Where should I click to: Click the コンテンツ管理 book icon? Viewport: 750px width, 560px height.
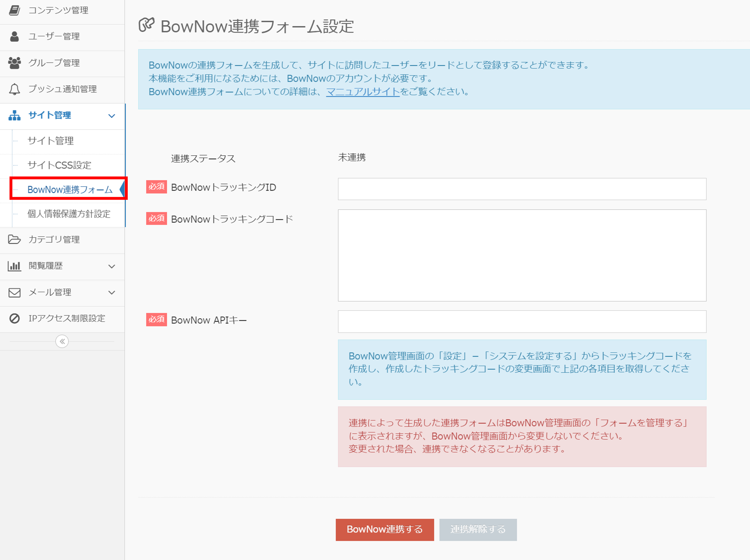(x=14, y=10)
